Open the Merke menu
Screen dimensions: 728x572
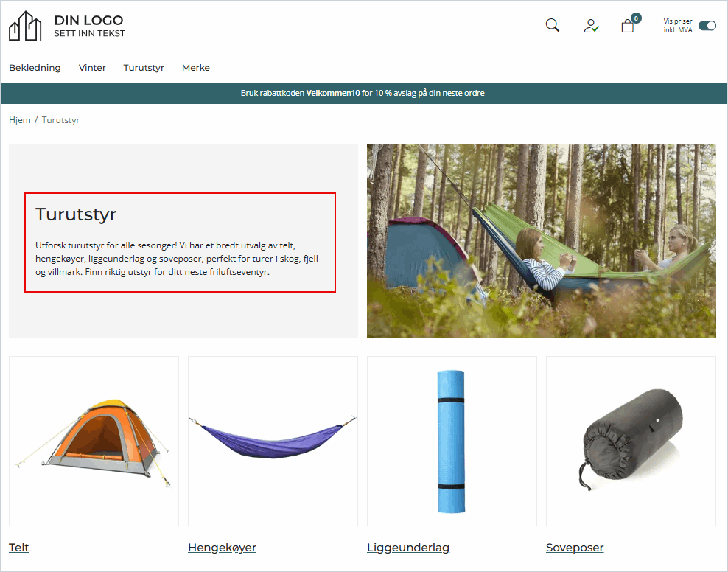click(x=196, y=68)
